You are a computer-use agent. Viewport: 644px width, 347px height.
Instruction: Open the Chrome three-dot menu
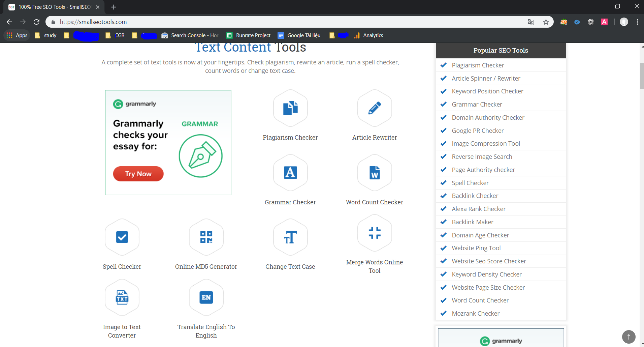(638, 22)
